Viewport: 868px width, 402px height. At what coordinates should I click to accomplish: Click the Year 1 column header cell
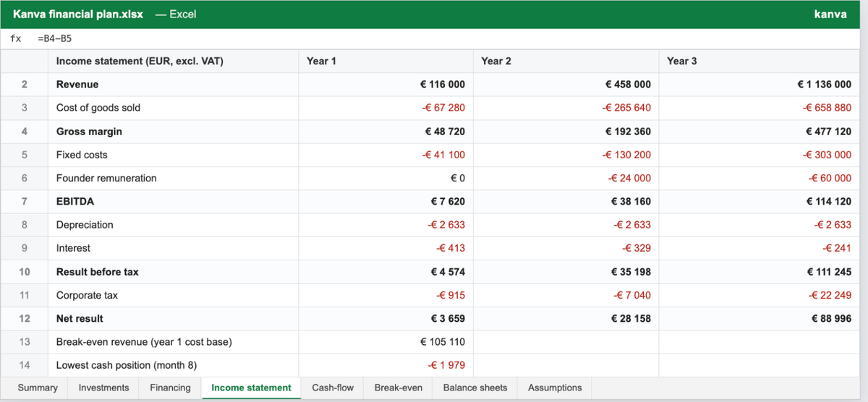pos(385,61)
